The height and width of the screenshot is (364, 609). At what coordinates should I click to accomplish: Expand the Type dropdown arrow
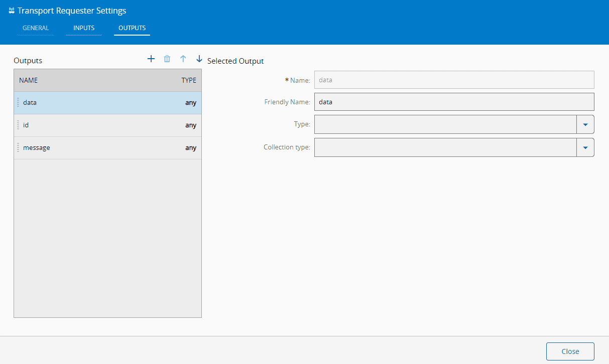tap(585, 124)
